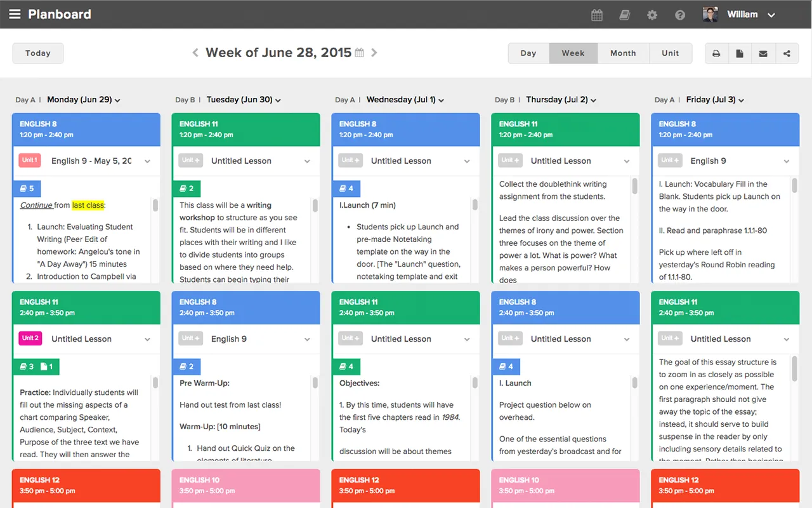Select Monday English 12 3:50 pm header
The image size is (812, 508).
coord(86,485)
